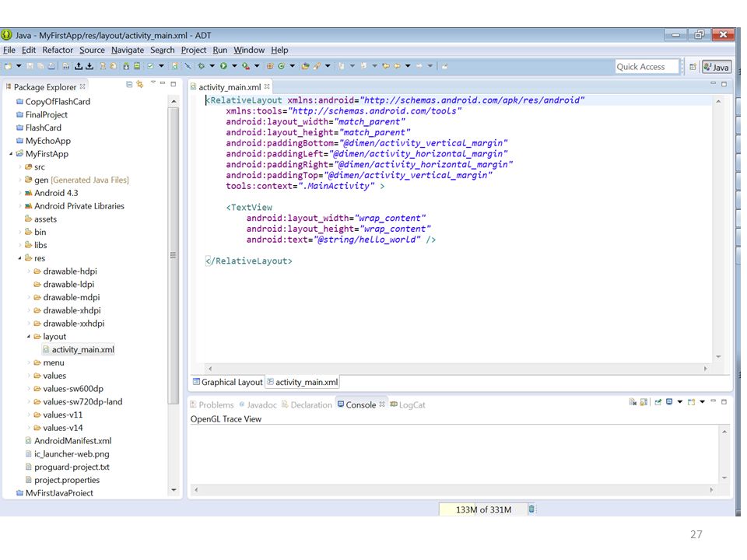Click the Display Selected Console icon

[669, 402]
